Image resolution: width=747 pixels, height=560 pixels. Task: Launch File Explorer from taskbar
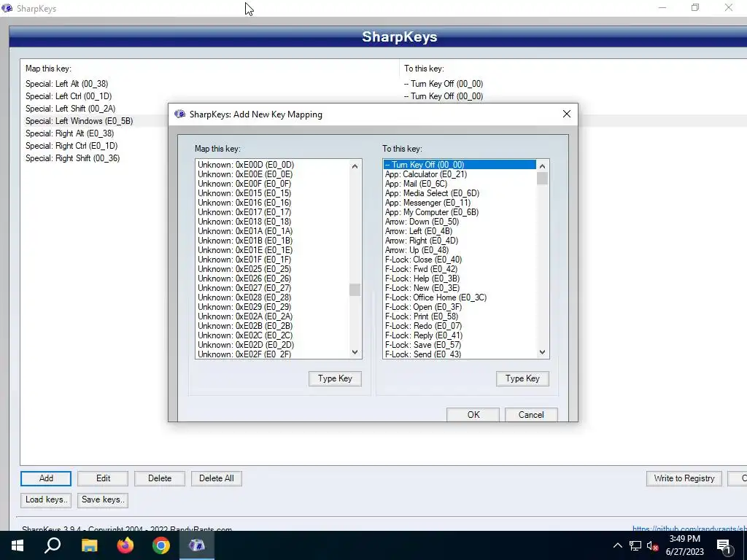89,545
